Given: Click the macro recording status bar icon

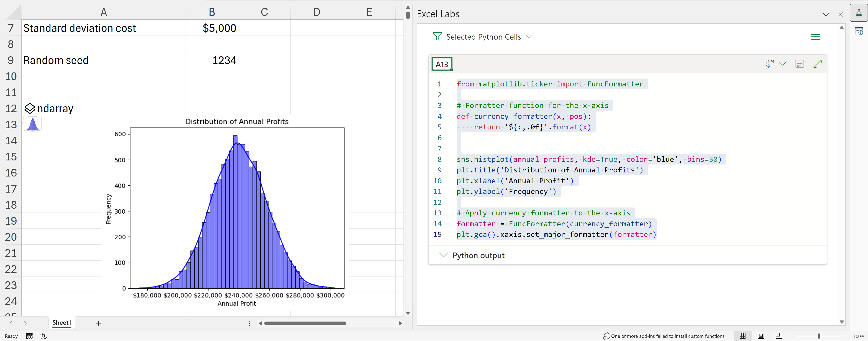Looking at the screenshot, I should (x=29, y=336).
